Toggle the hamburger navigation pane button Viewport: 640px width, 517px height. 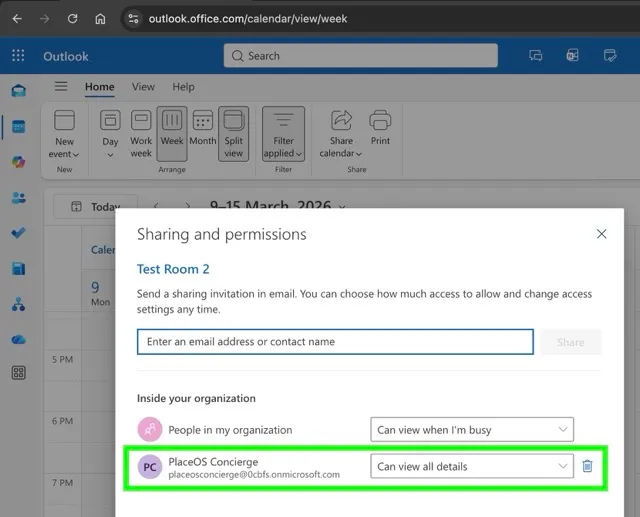pyautogui.click(x=61, y=87)
